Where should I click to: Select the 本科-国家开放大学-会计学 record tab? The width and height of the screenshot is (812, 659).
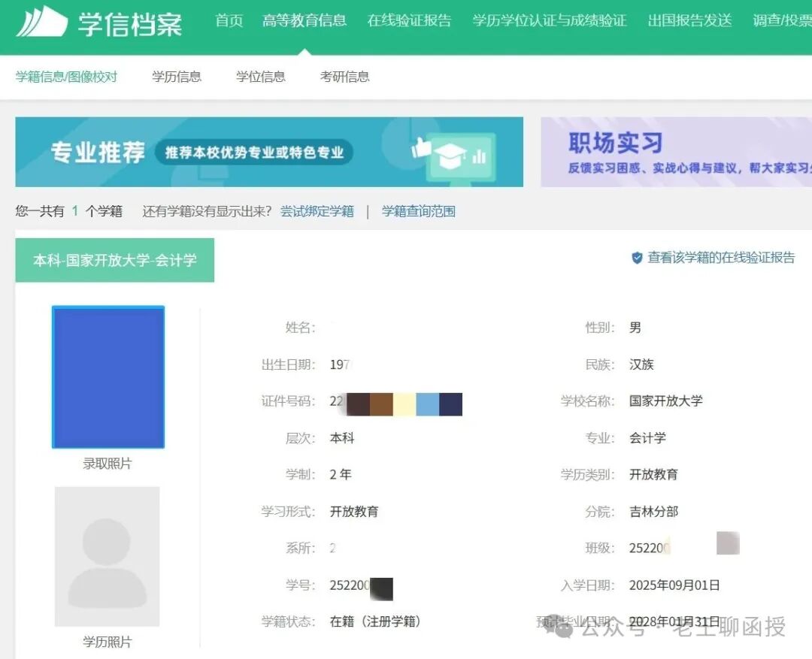115,260
